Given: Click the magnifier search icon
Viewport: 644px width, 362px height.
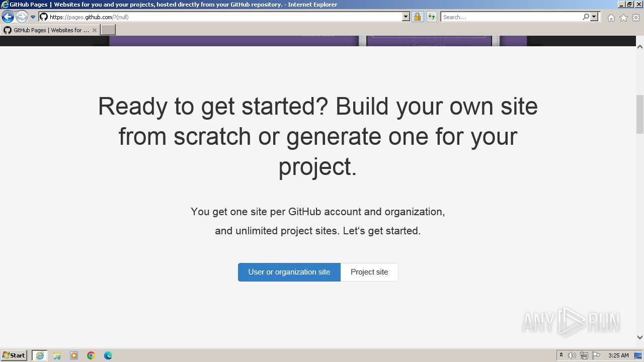Looking at the screenshot, I should coord(586,17).
